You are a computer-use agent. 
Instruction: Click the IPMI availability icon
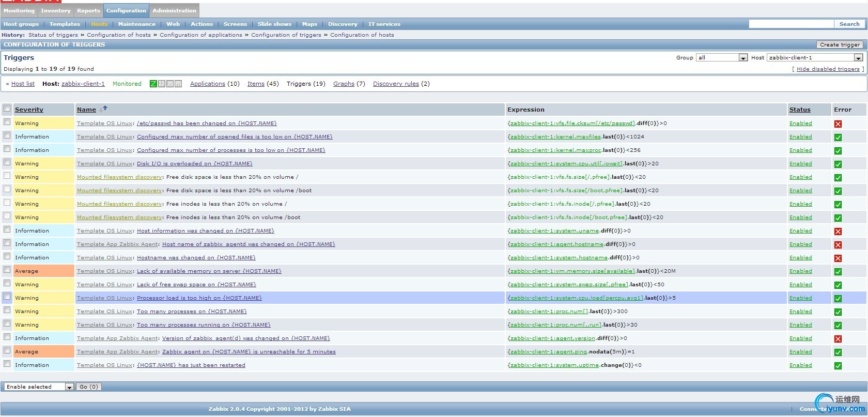point(178,84)
